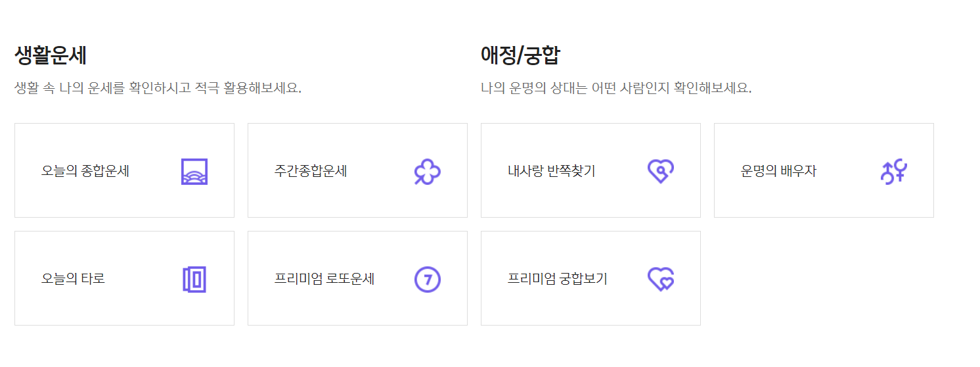The width and height of the screenshot is (980, 367).
Task: Go to 프리미엄 로또운세 text label
Action: [324, 279]
